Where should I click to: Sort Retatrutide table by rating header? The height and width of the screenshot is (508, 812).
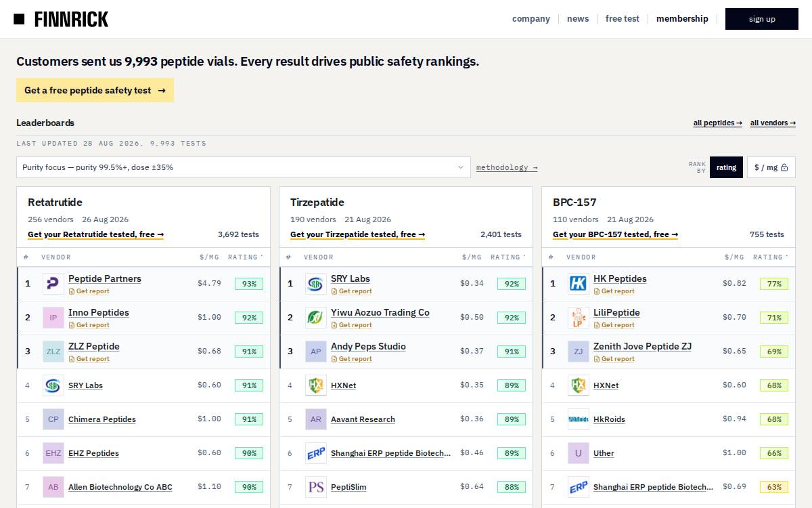245,257
